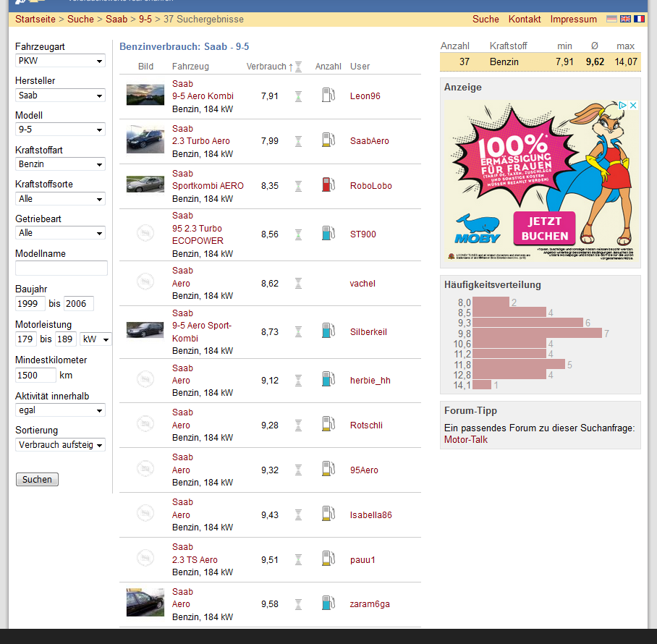Open Saab in the breadcrumb
This screenshot has width=657, height=644.
(x=116, y=20)
